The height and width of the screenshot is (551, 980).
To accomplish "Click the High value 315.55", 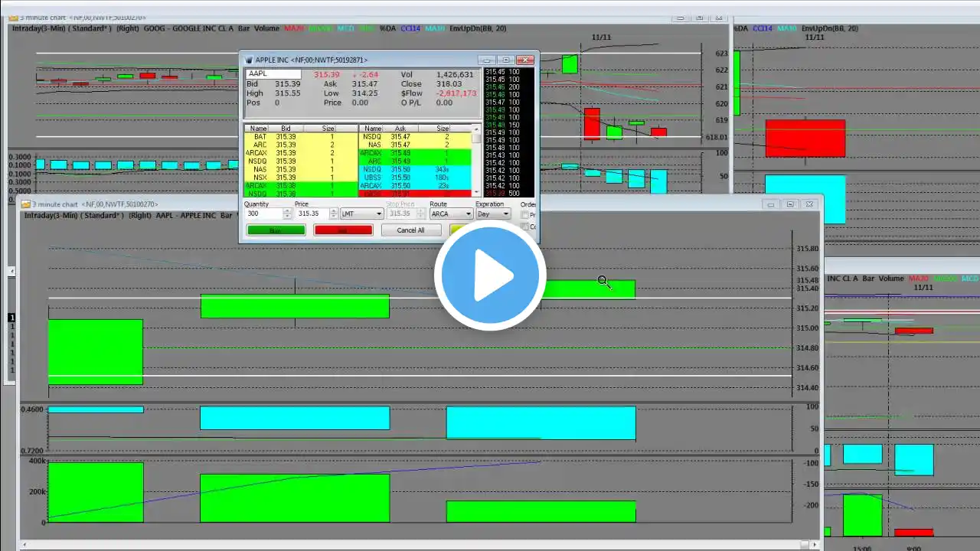I will click(x=288, y=93).
